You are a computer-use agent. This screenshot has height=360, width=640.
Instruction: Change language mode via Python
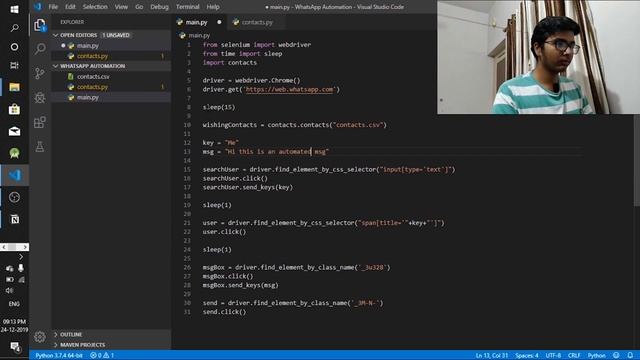click(596, 356)
